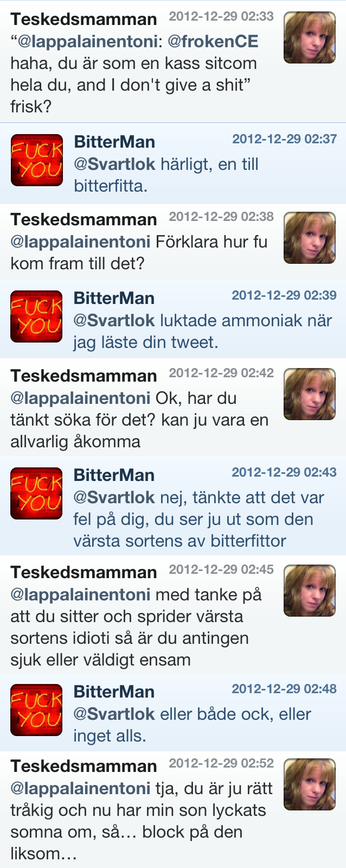
Task: Tap Teskedsmamman's avatar on the 02:42 tweet
Action: pyautogui.click(x=309, y=394)
